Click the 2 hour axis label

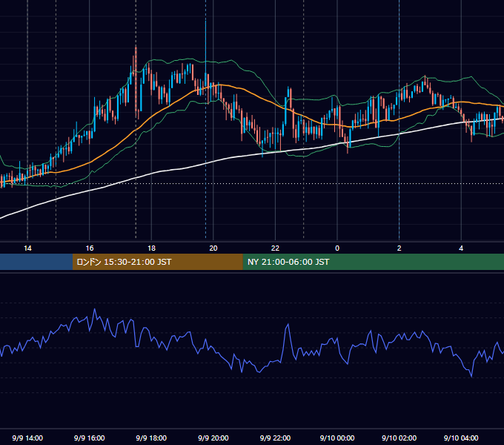pyautogui.click(x=399, y=248)
